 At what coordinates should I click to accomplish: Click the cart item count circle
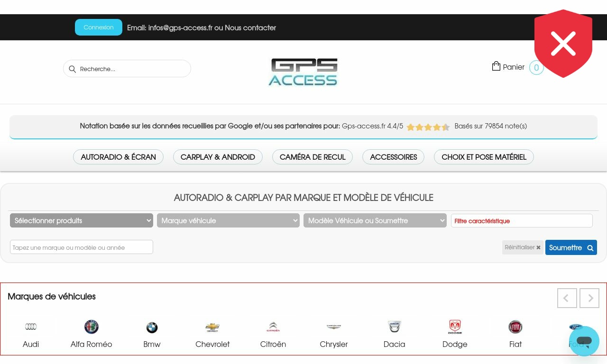(x=536, y=68)
